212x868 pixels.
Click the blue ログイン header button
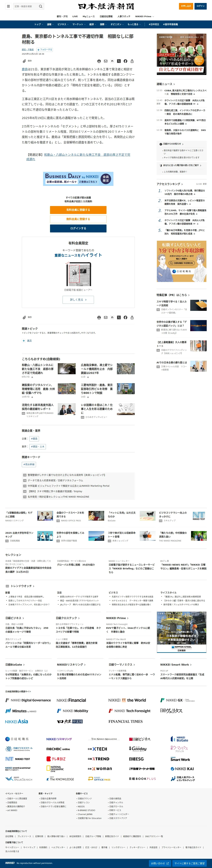click(201, 6)
